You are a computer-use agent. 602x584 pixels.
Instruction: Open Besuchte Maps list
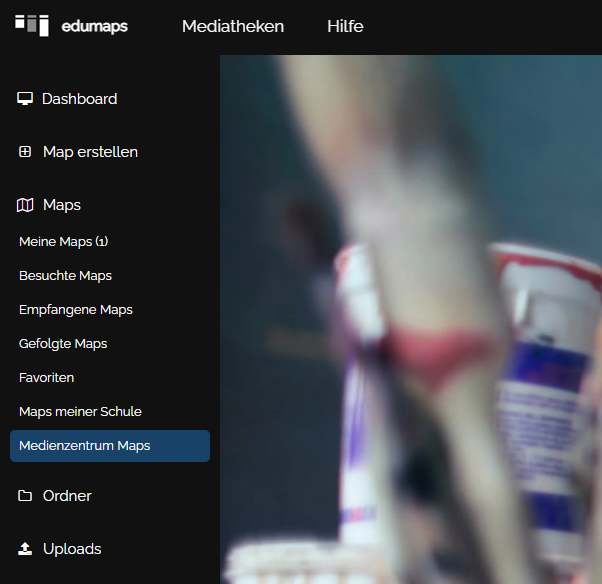click(x=65, y=276)
